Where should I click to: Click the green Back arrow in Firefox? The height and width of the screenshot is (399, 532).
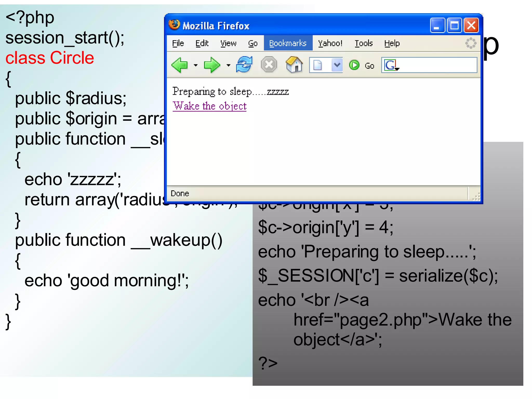pyautogui.click(x=180, y=65)
